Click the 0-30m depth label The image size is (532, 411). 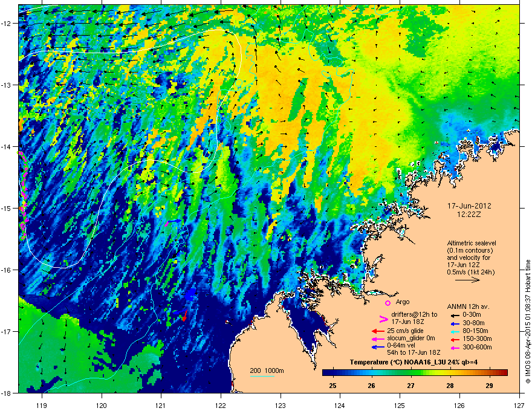(x=472, y=315)
